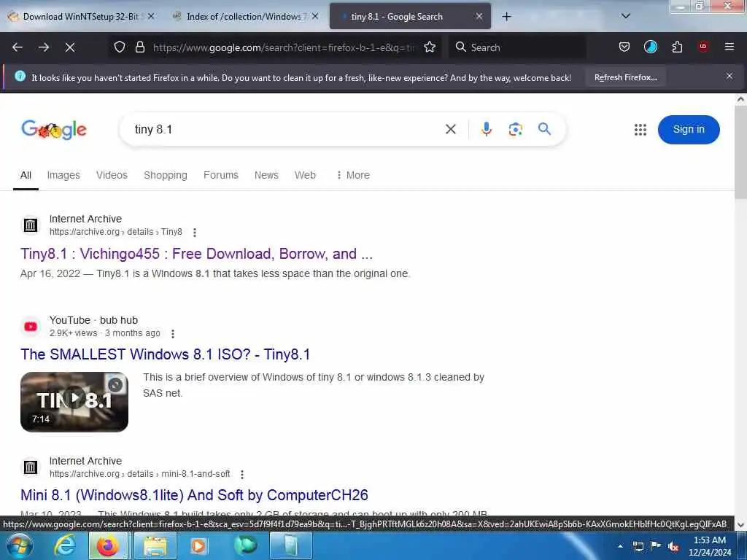The height and width of the screenshot is (560, 747).
Task: List all open tabs
Action: [626, 16]
